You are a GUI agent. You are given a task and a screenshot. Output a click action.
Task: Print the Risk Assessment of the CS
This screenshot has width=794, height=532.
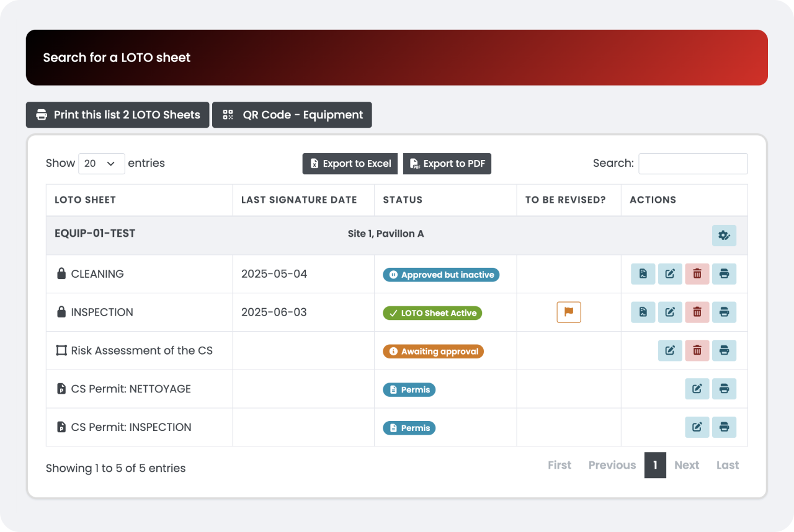[x=724, y=351]
